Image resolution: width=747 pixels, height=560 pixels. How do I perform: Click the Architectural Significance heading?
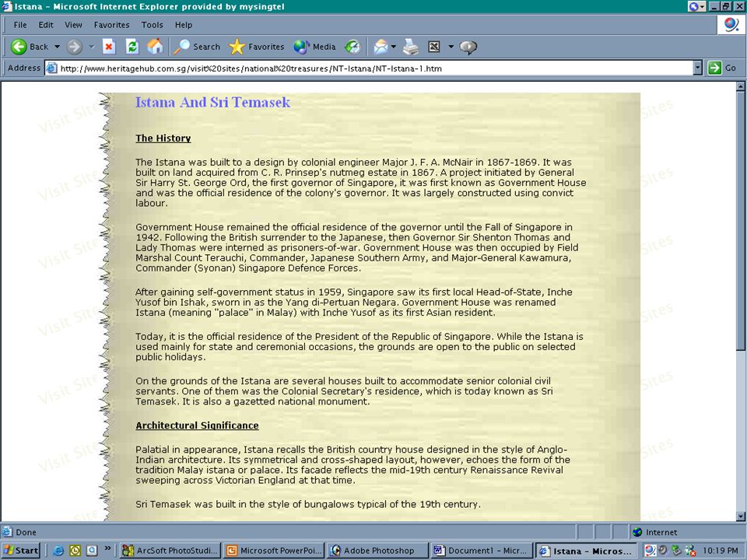coord(197,425)
